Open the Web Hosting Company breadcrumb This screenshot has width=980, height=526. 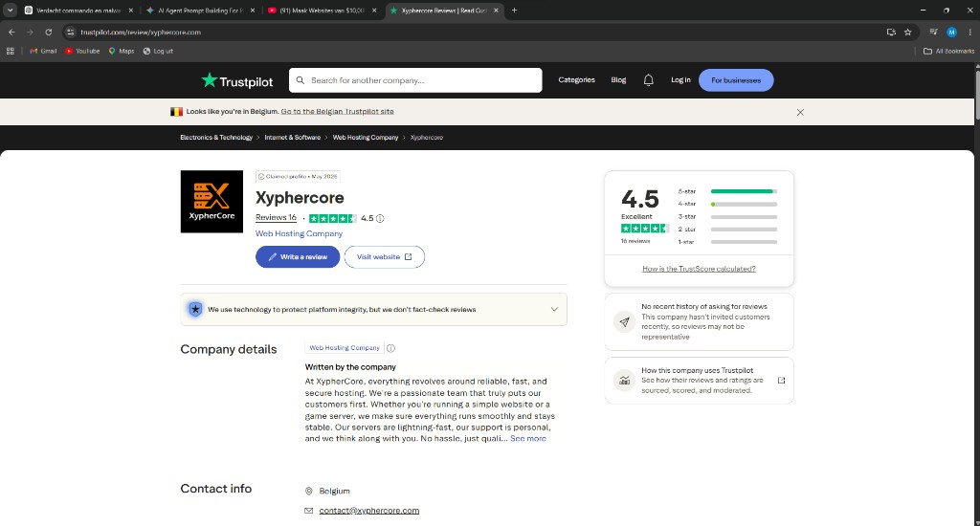[x=365, y=138]
